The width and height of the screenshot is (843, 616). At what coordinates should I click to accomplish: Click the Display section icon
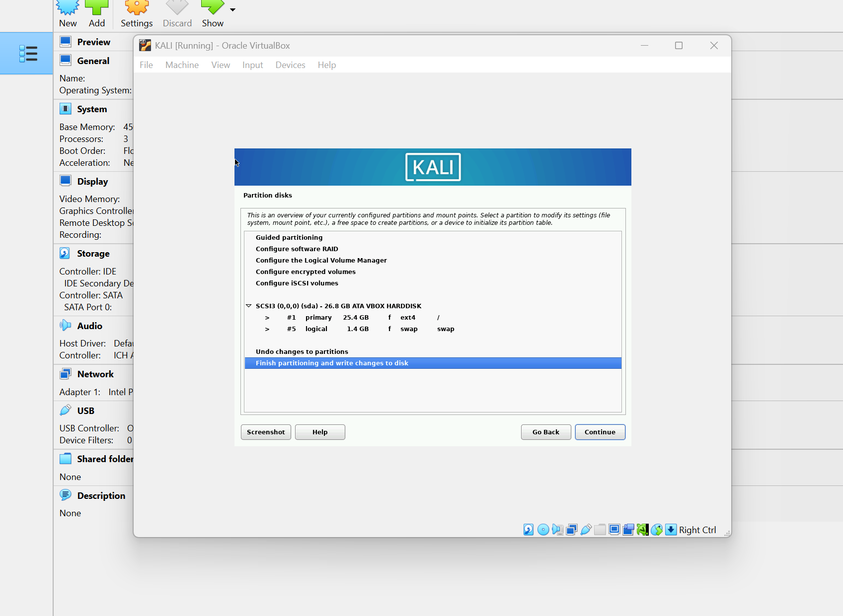[66, 181]
